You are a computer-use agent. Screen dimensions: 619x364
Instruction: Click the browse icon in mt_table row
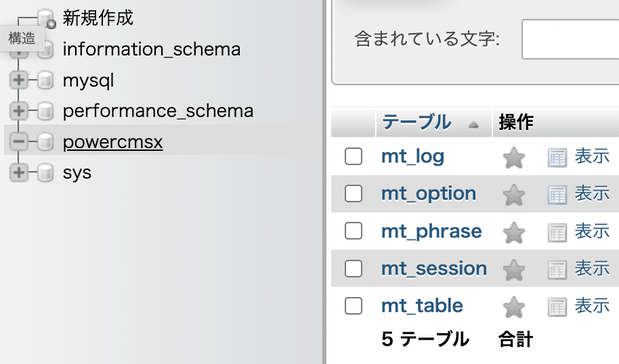[557, 307]
